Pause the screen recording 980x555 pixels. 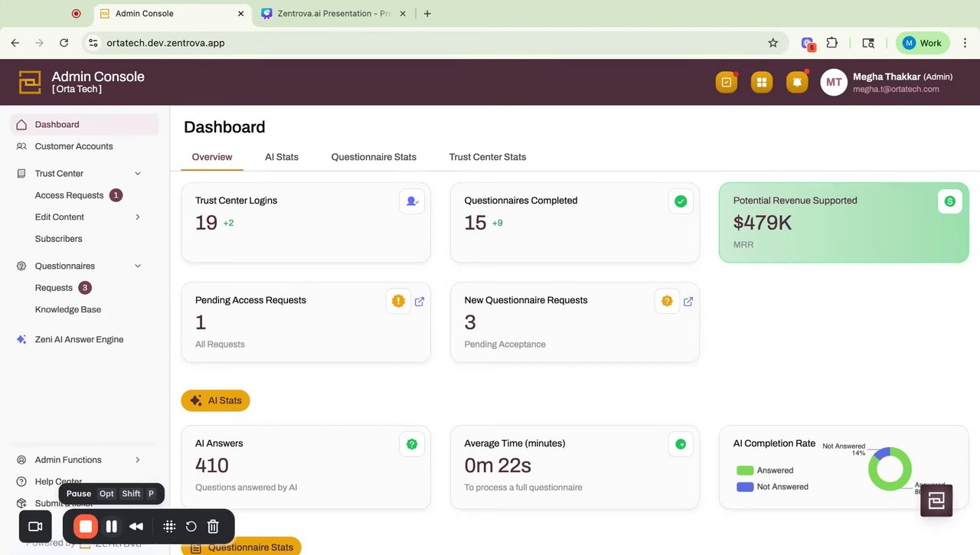coord(112,527)
